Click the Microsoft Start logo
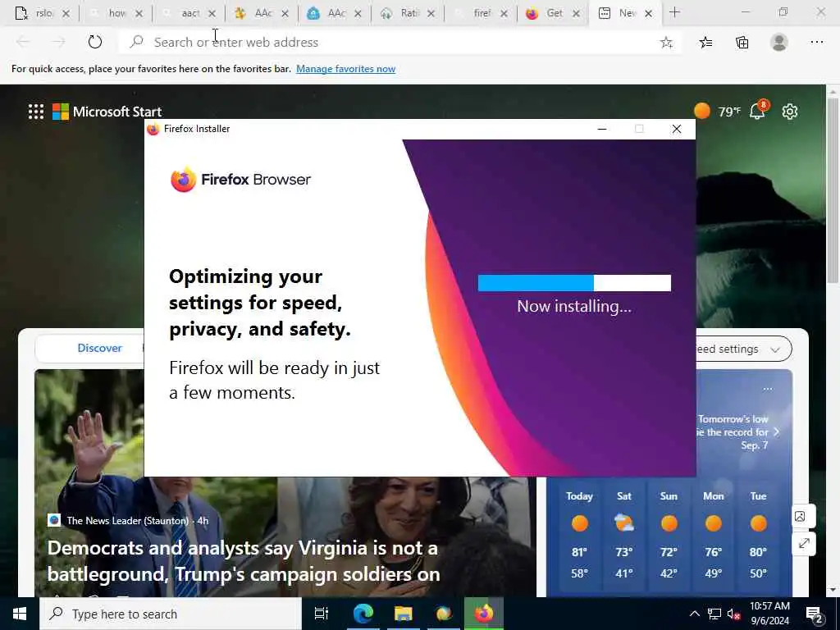The height and width of the screenshot is (630, 840). 107,112
